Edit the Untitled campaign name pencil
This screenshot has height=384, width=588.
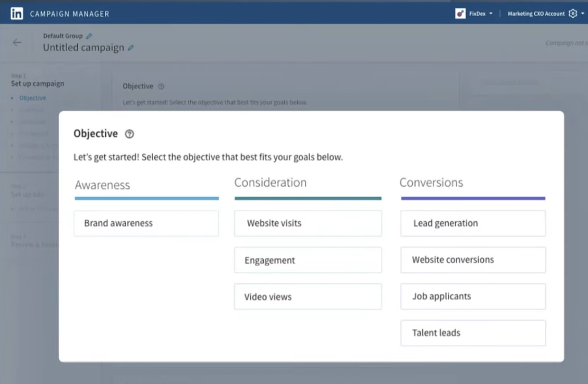coord(130,47)
